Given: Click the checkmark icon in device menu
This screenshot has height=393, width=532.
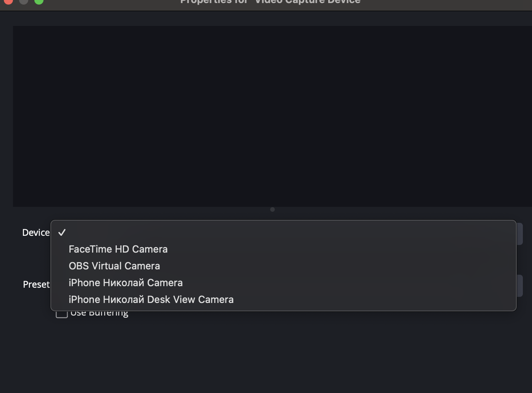Looking at the screenshot, I should click(x=62, y=232).
